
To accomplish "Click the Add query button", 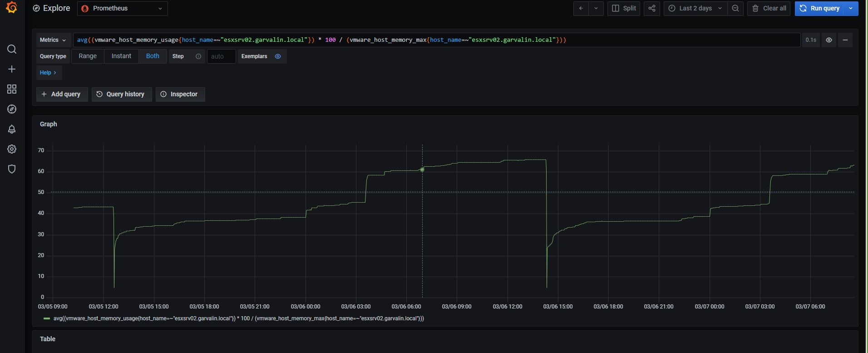I will point(62,94).
